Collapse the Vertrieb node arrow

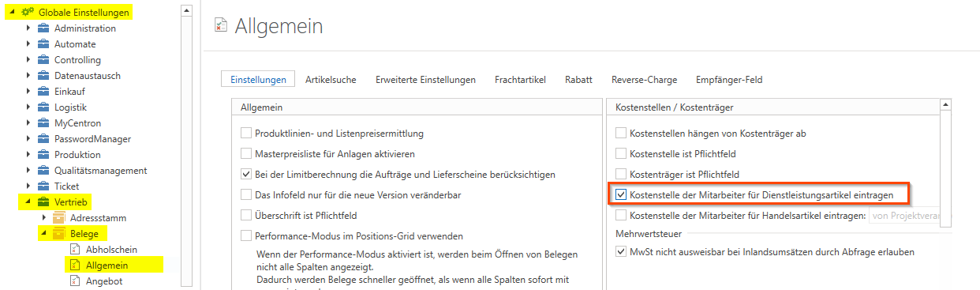click(x=28, y=202)
